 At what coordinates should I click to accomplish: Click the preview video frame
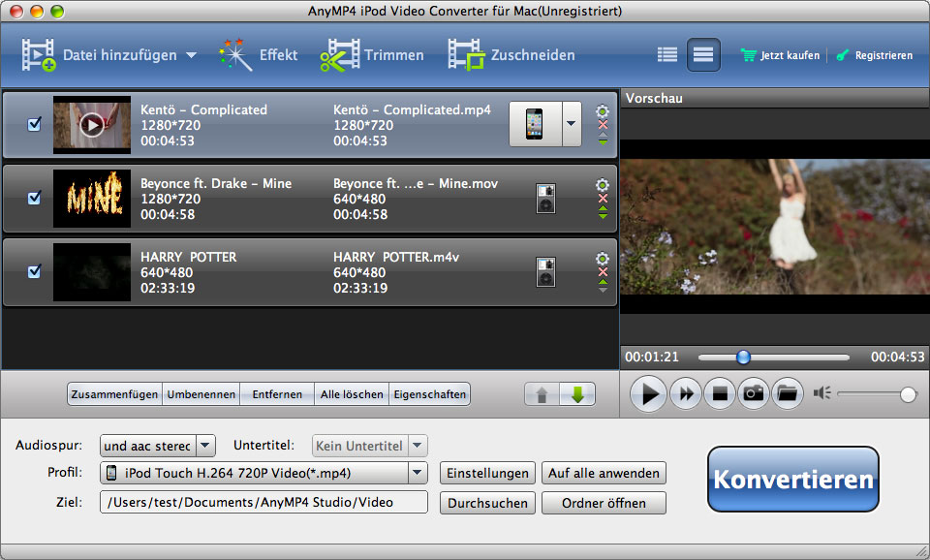775,227
